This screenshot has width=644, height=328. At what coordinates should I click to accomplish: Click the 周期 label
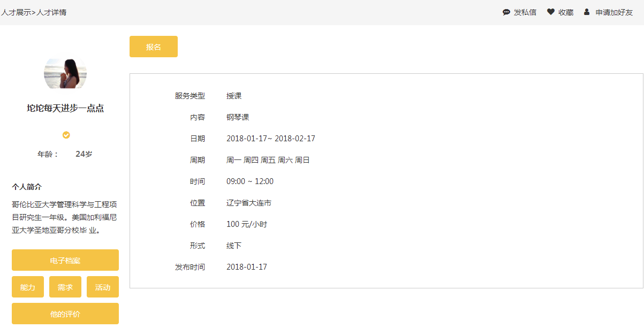pos(198,160)
